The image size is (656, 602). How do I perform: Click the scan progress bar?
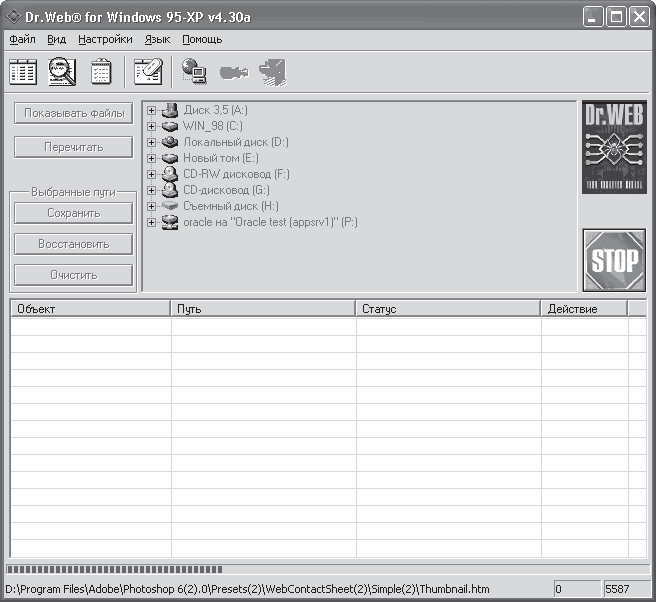pyautogui.click(x=328, y=569)
